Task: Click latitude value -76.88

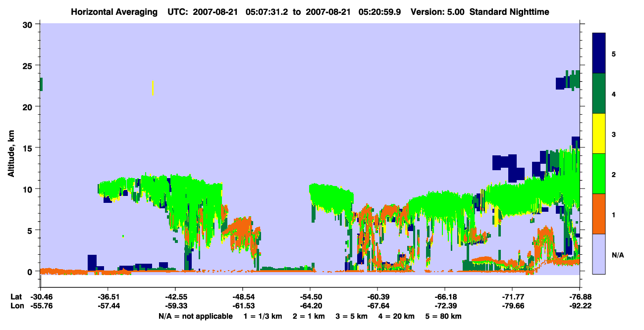Action: [580, 297]
